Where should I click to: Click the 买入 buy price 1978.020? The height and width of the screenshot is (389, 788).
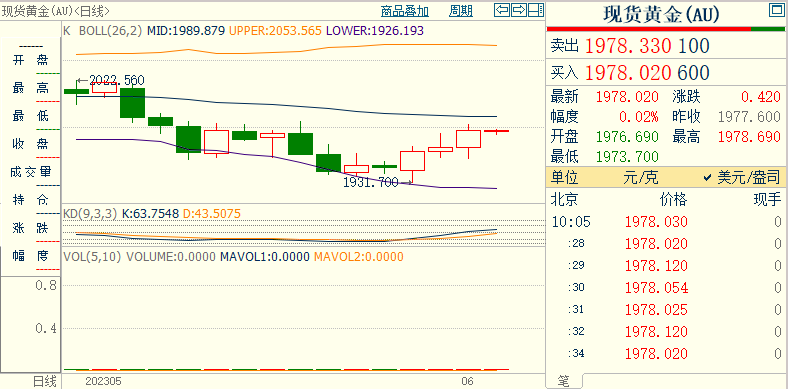pos(628,73)
